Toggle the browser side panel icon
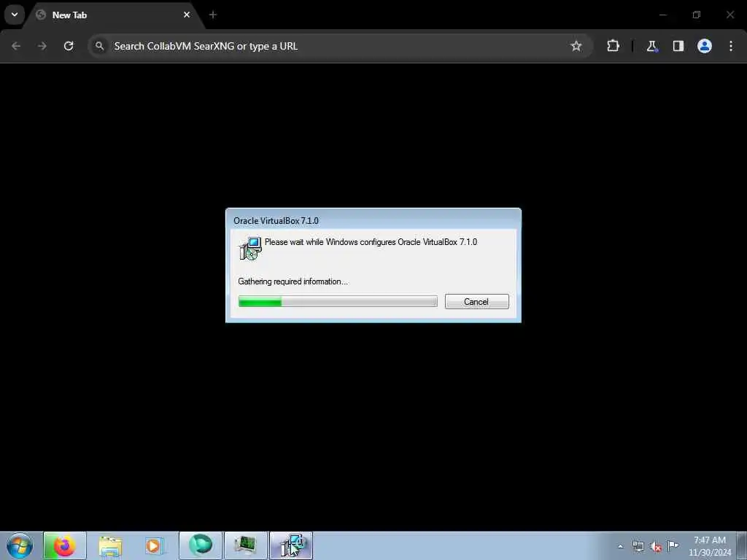Image resolution: width=747 pixels, height=560 pixels. 678,46
